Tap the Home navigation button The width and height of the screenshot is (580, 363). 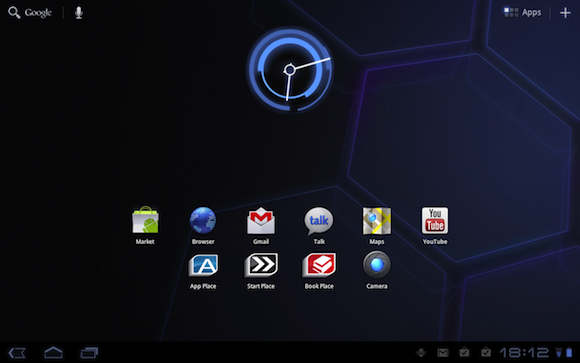click(x=53, y=352)
